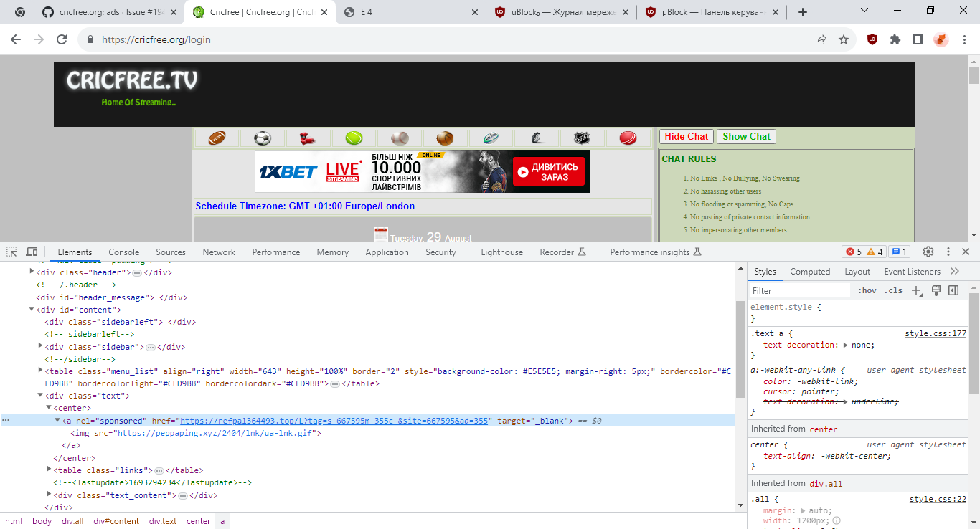Select the inspect element cursor icon in DevTools
This screenshot has height=529, width=980.
pyautogui.click(x=11, y=252)
